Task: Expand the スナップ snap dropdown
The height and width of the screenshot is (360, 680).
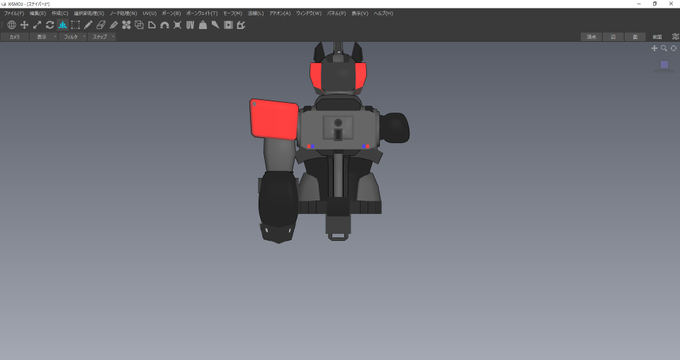Action: click(x=102, y=37)
